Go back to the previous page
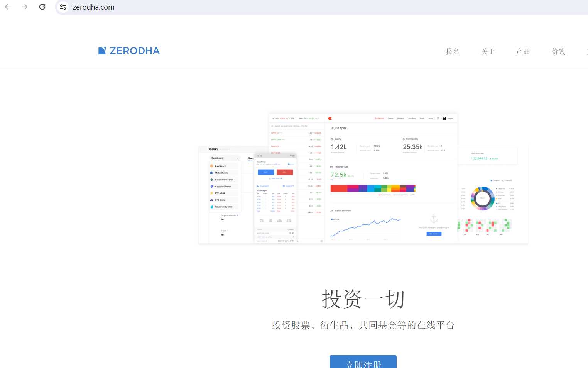Viewport: 588px width, 368px height. click(x=8, y=7)
